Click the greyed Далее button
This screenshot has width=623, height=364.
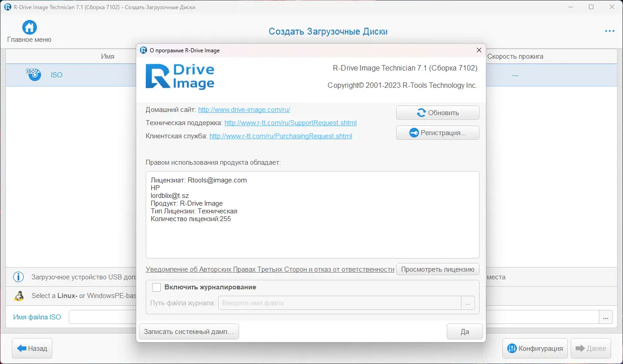click(x=591, y=349)
